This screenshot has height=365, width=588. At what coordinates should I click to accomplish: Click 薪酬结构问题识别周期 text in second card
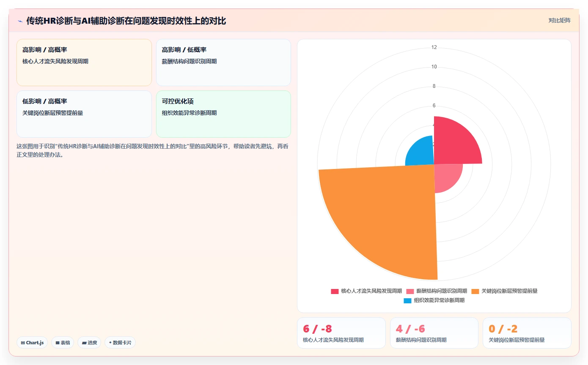coord(190,61)
